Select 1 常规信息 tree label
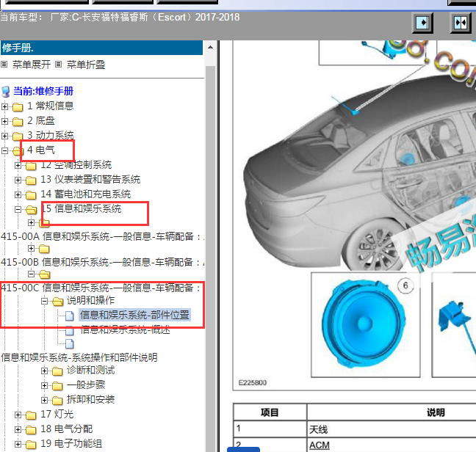The width and height of the screenshot is (476, 452). click(x=51, y=106)
